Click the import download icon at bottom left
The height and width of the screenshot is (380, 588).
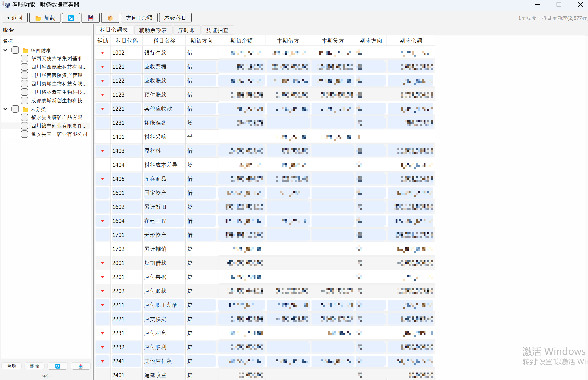[81, 366]
